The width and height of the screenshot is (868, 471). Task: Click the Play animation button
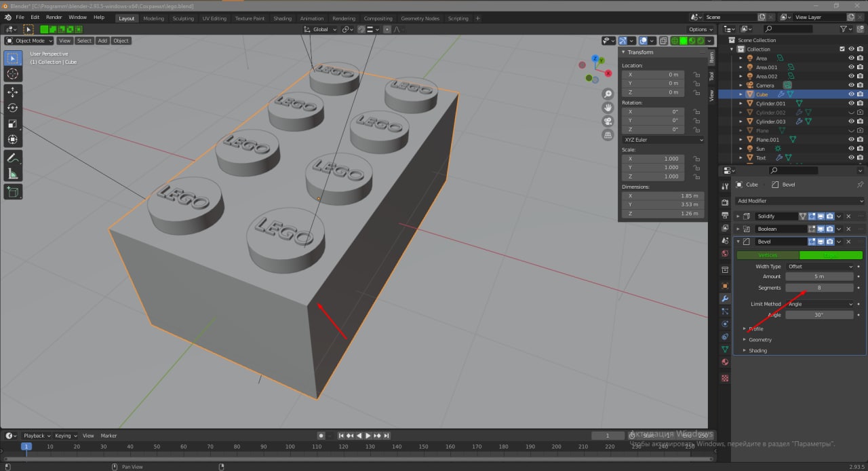click(368, 436)
